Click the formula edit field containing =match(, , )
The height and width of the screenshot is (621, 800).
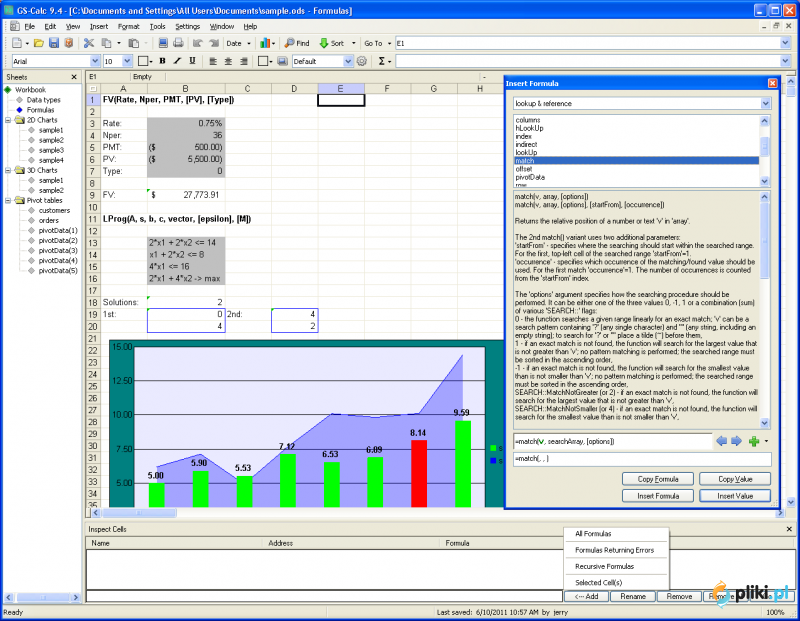pyautogui.click(x=642, y=459)
